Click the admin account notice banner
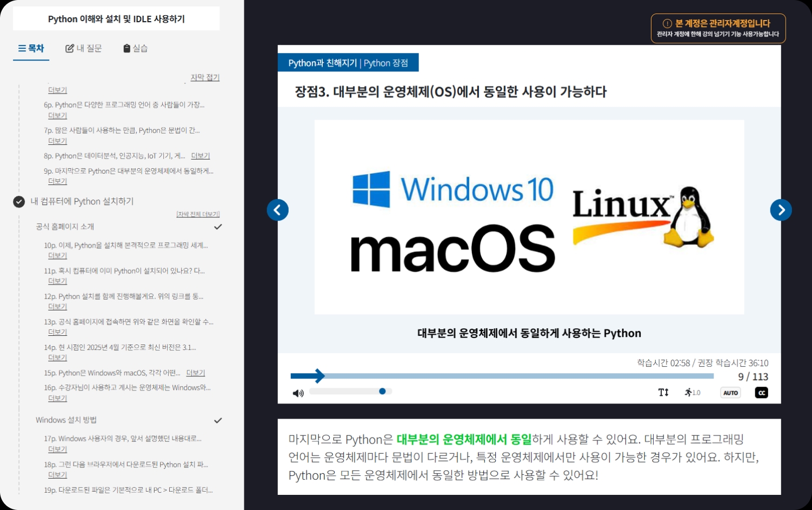This screenshot has height=510, width=812. (718, 28)
